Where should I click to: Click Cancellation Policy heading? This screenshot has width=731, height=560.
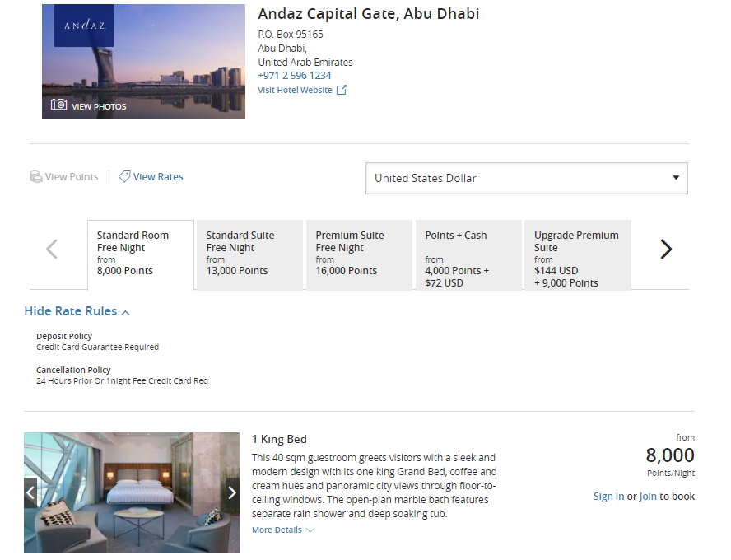click(73, 370)
